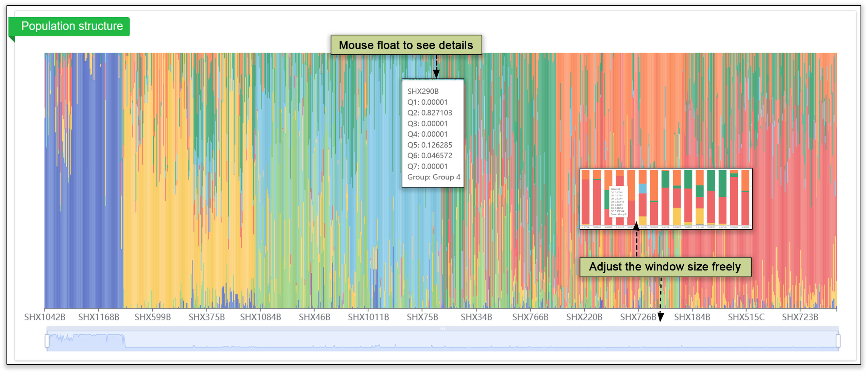Click the SHX46B axis label
The width and height of the screenshot is (868, 372).
(x=314, y=317)
